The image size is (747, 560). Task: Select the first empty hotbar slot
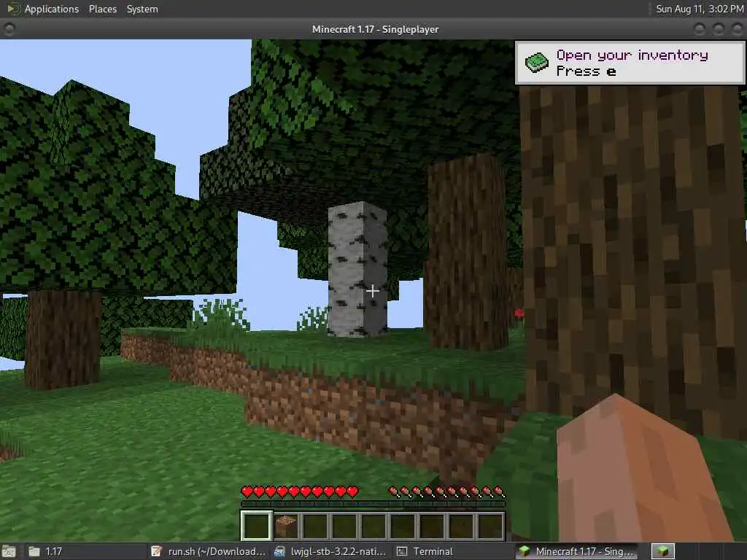(256, 526)
